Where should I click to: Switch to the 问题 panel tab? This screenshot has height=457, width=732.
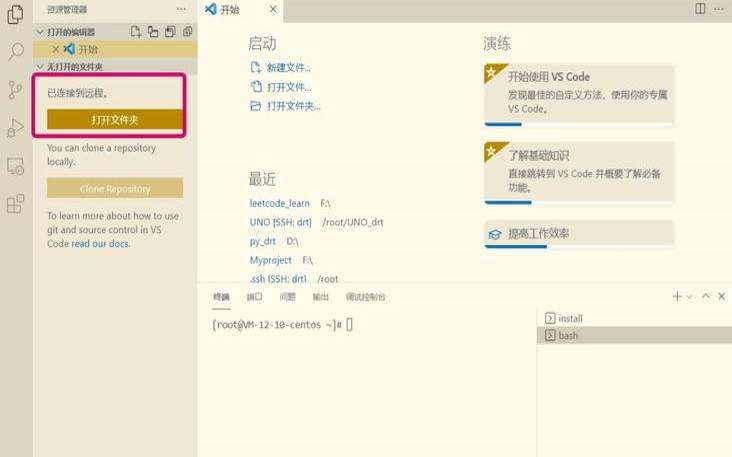click(288, 297)
